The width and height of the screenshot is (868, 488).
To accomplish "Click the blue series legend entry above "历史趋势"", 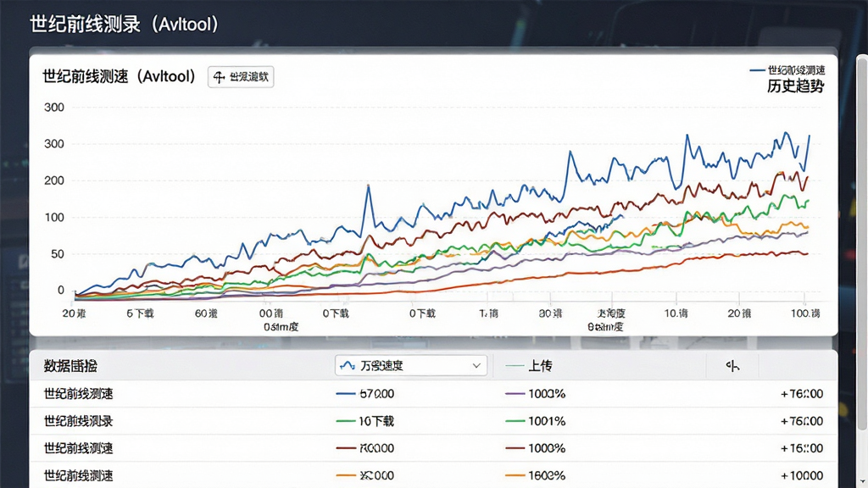I will 787,70.
